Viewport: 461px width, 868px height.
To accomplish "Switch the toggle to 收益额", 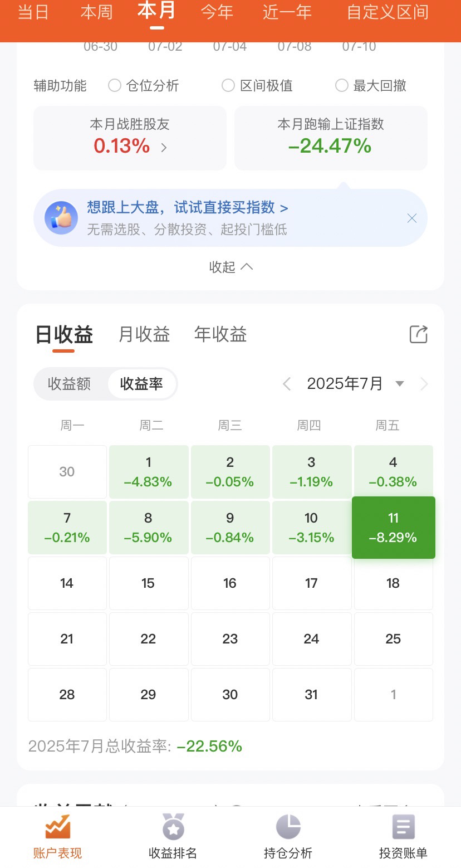I will click(x=70, y=384).
